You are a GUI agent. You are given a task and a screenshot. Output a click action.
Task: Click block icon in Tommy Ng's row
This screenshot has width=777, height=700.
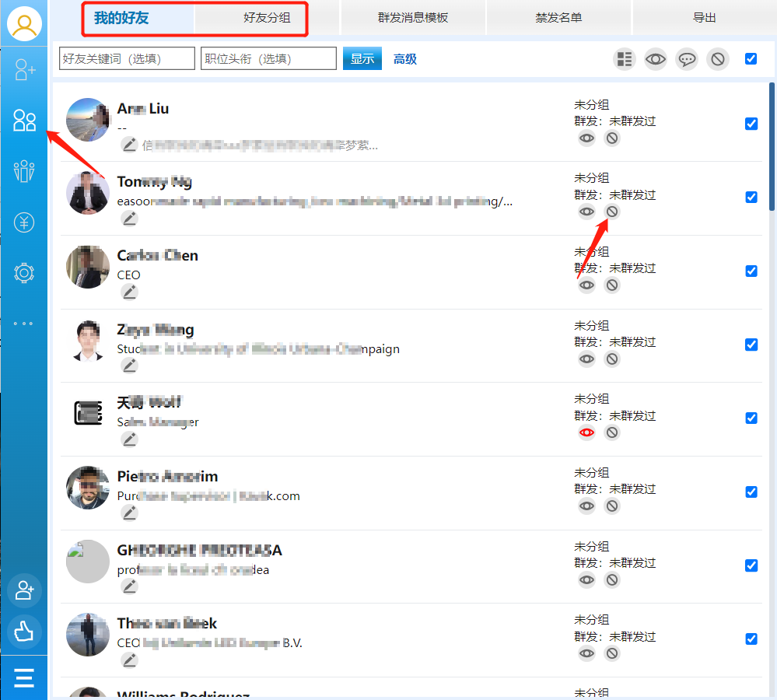(612, 212)
